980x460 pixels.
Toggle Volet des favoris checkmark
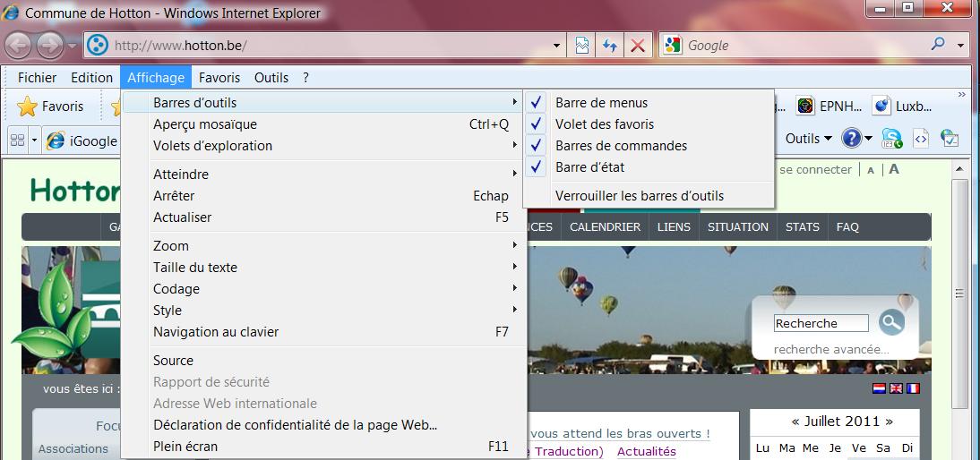[x=605, y=124]
